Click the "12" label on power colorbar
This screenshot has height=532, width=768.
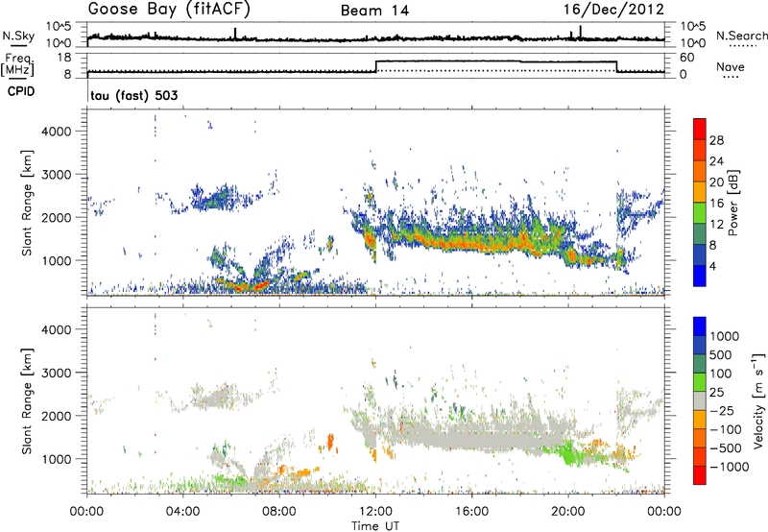[x=716, y=225]
